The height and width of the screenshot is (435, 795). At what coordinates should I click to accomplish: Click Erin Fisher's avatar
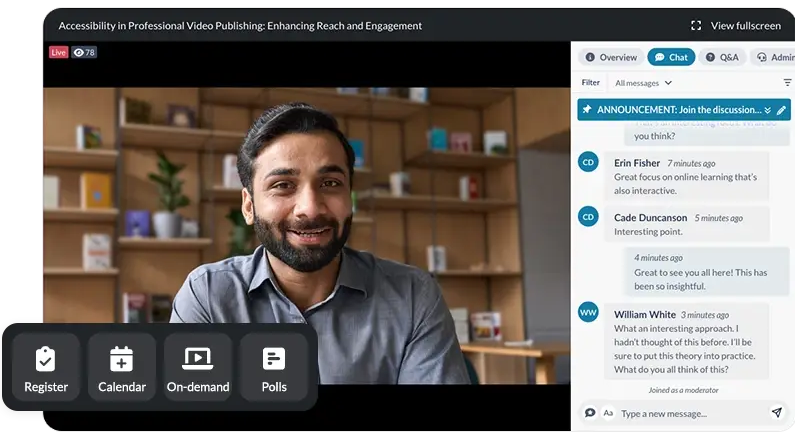[588, 162]
